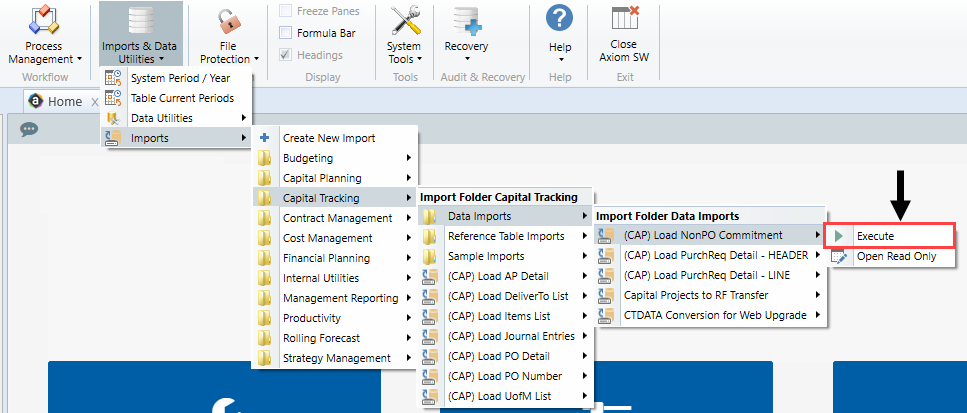This screenshot has width=967, height=413.
Task: Toggle the Formula Bar checkbox
Action: point(286,33)
